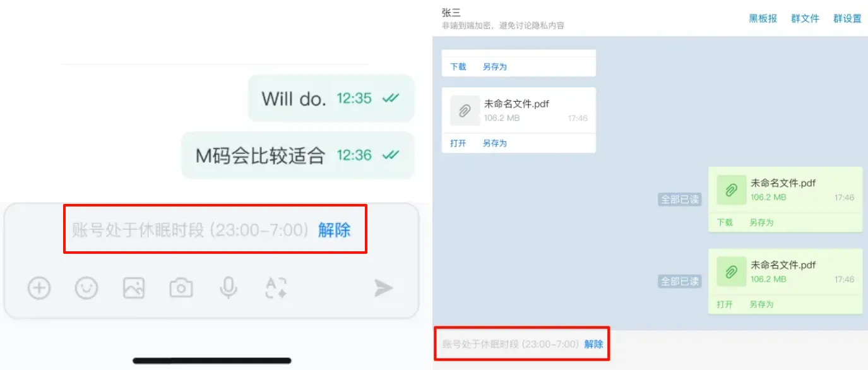Open the image gallery icon
The image size is (868, 370).
[134, 289]
